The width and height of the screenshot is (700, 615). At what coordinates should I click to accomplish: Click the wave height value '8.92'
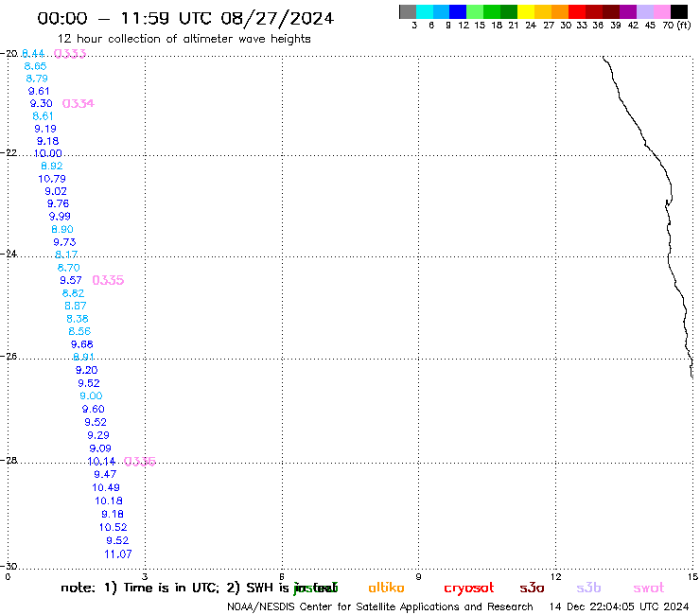(52, 167)
